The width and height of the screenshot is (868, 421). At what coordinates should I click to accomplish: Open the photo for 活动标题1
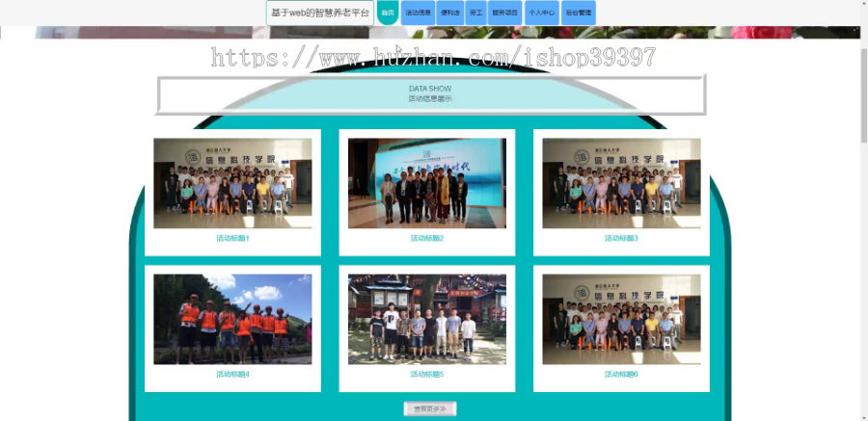click(x=232, y=183)
